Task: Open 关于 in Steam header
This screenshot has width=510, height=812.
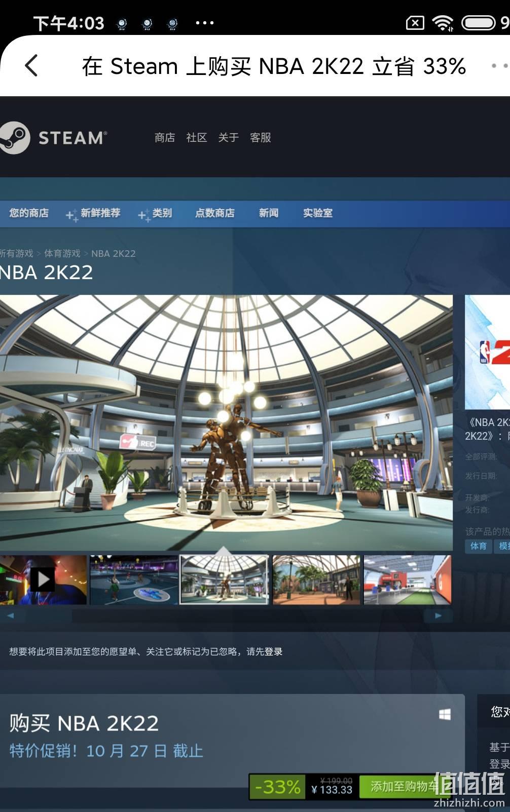Action: click(x=229, y=137)
